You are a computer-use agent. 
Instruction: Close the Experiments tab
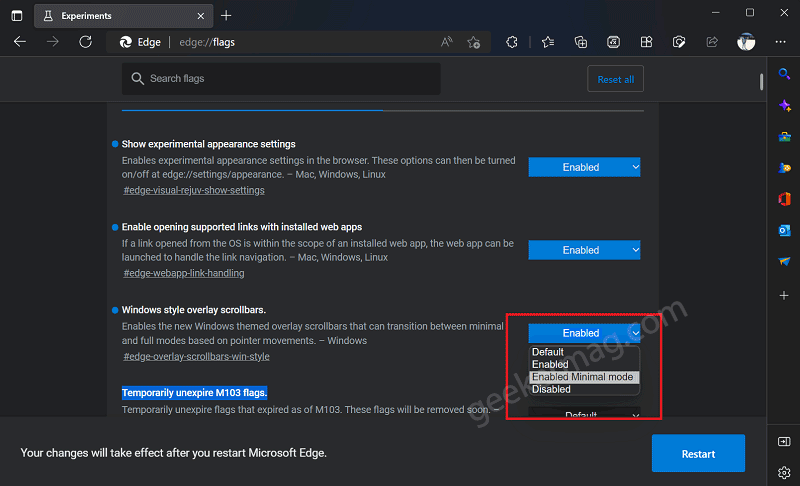pos(201,16)
